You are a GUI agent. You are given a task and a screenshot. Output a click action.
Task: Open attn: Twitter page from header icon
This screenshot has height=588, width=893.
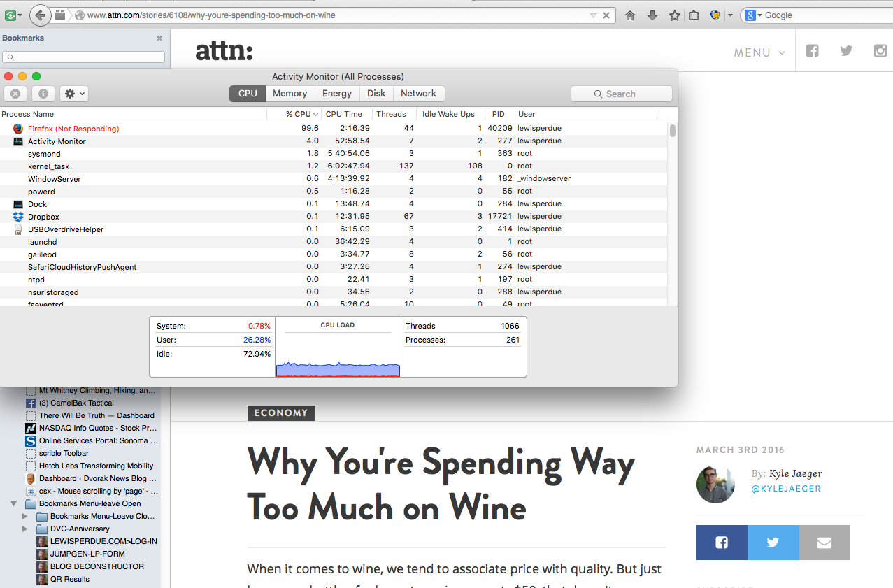tap(846, 50)
